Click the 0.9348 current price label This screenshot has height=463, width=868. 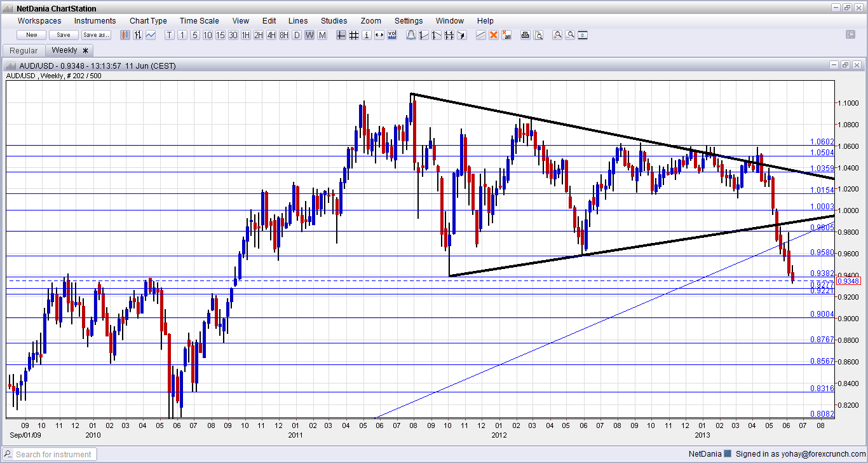[848, 281]
